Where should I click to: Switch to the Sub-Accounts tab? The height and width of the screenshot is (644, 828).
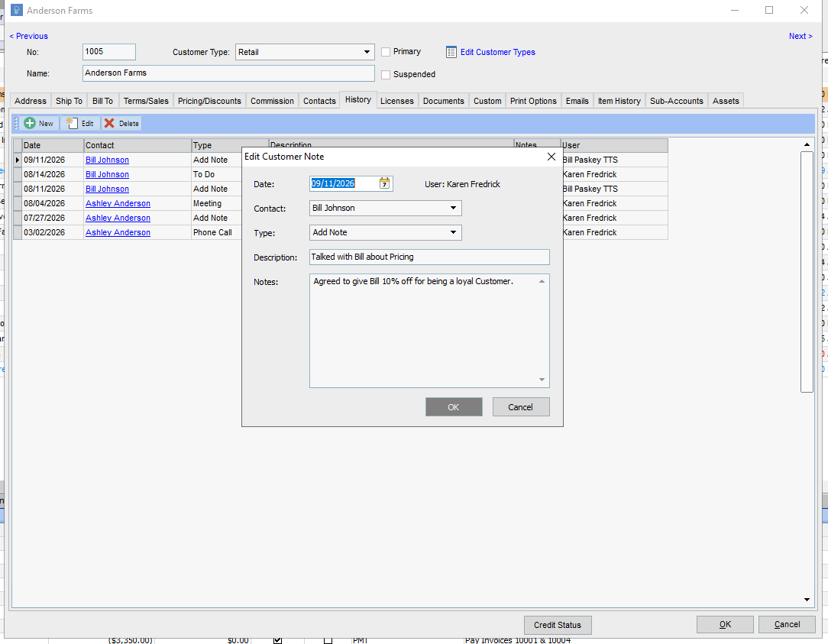point(677,101)
